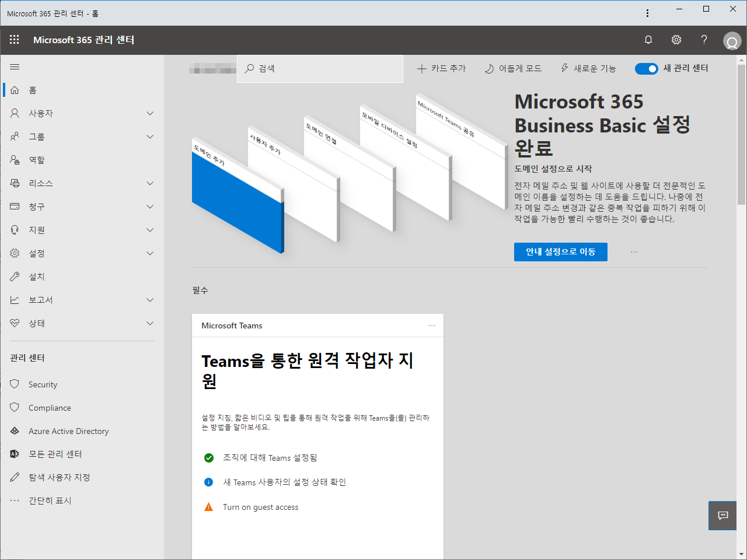
Task: Click the 사용자 추가 step card
Action: (x=294, y=183)
